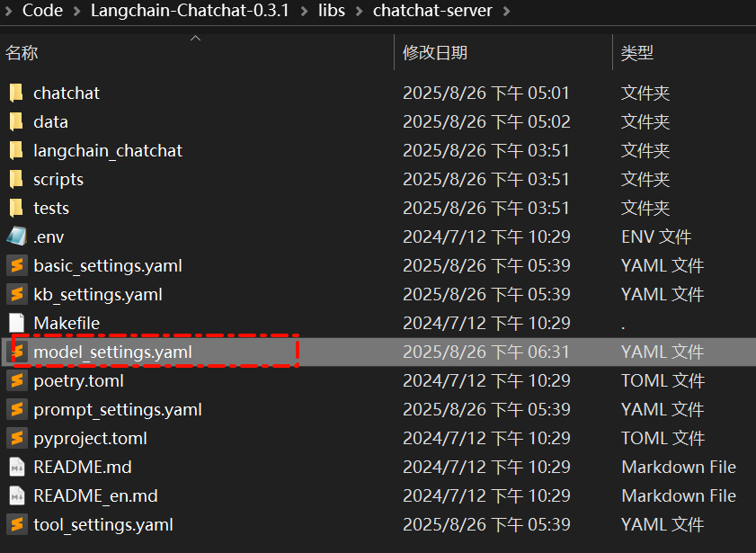Open the chatchat folder icon
Viewport: 756px width, 553px height.
pos(16,93)
